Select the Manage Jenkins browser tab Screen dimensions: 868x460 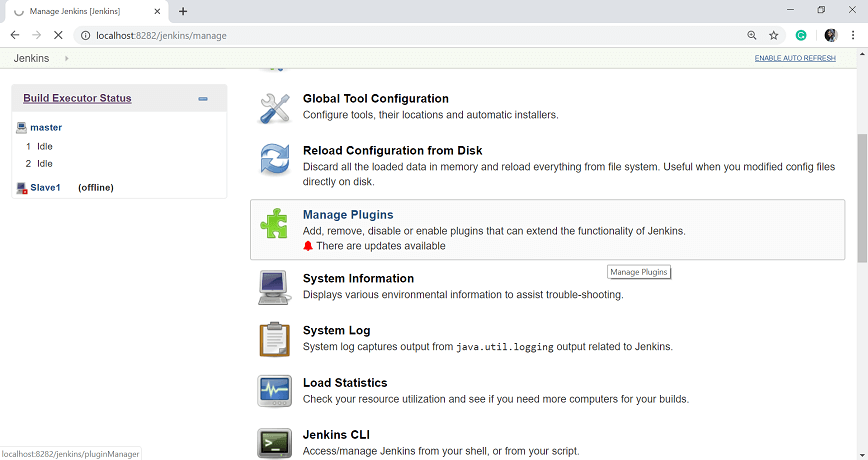pyautogui.click(x=86, y=12)
